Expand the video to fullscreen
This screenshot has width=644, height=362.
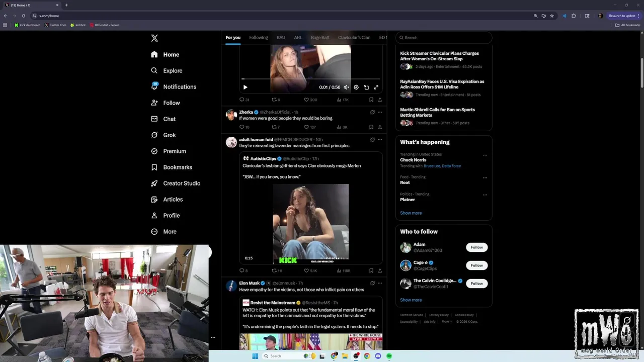[376, 87]
